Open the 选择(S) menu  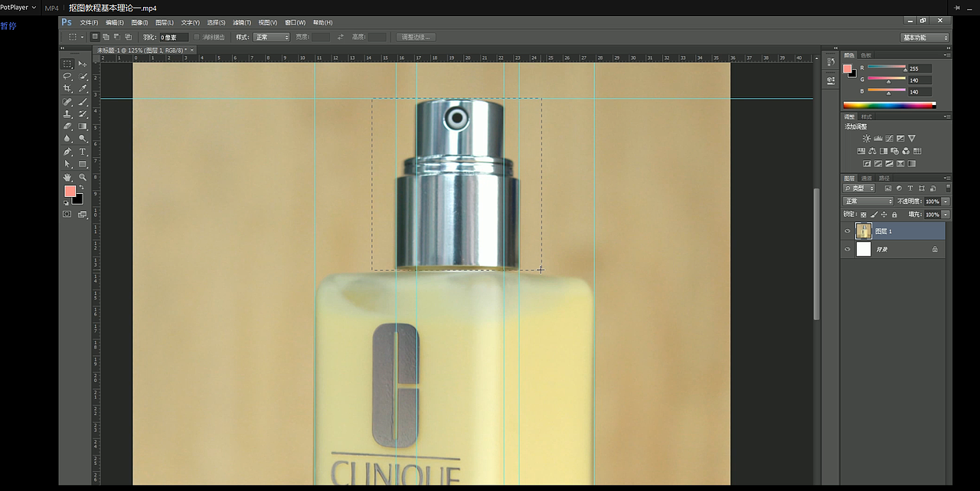coord(216,23)
